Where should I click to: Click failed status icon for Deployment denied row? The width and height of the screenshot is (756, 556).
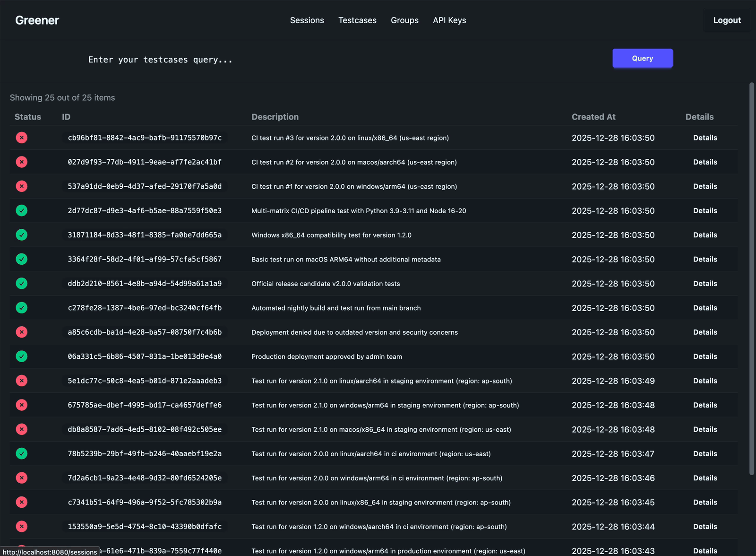(x=22, y=332)
